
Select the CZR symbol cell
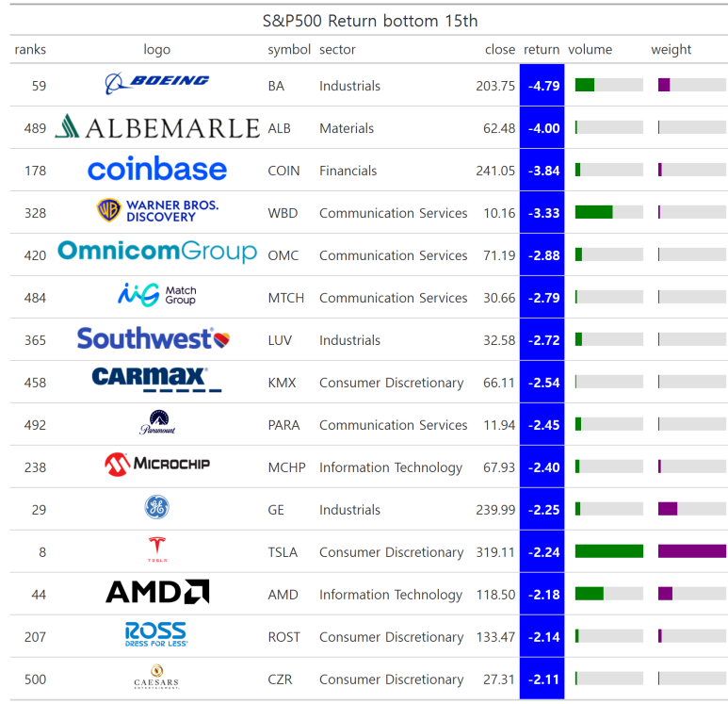pos(280,679)
